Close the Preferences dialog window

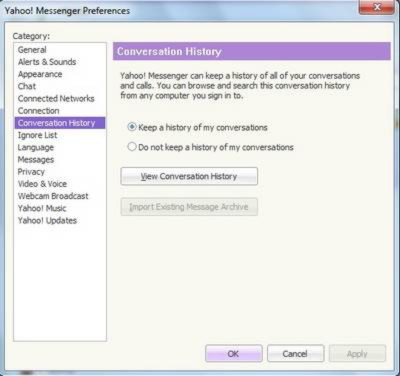click(377, 7)
